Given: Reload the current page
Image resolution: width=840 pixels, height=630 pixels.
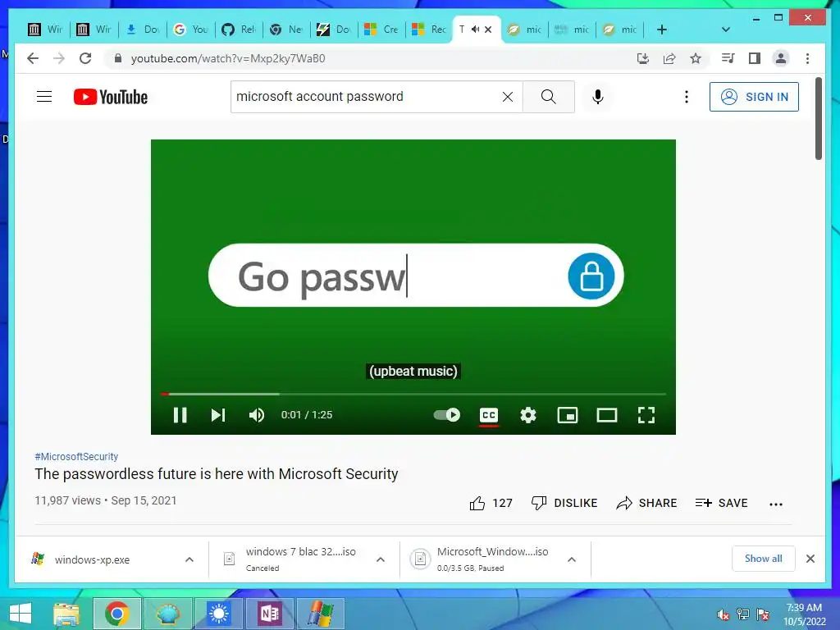Looking at the screenshot, I should tap(85, 58).
